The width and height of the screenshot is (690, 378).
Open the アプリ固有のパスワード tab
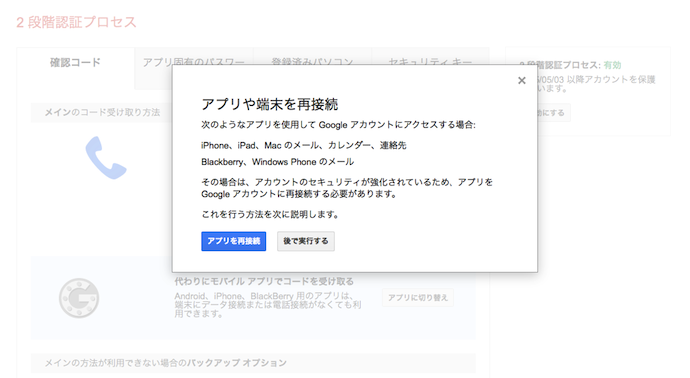point(194,62)
